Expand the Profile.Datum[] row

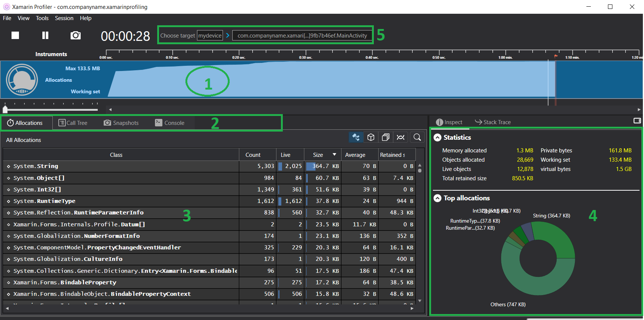[x=9, y=224]
